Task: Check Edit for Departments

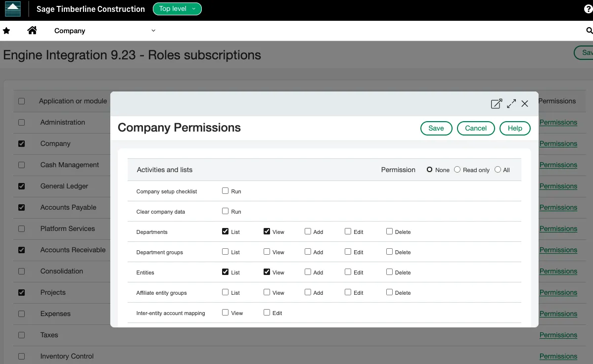Action: (x=348, y=231)
